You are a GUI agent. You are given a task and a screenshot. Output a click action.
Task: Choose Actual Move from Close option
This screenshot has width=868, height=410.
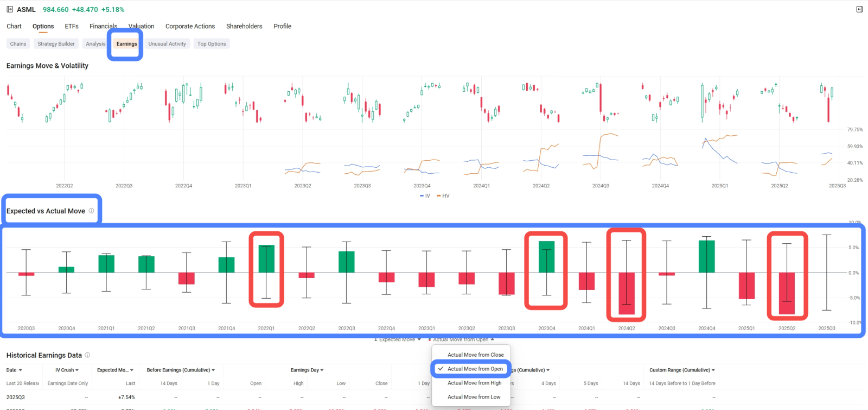[x=475, y=355]
